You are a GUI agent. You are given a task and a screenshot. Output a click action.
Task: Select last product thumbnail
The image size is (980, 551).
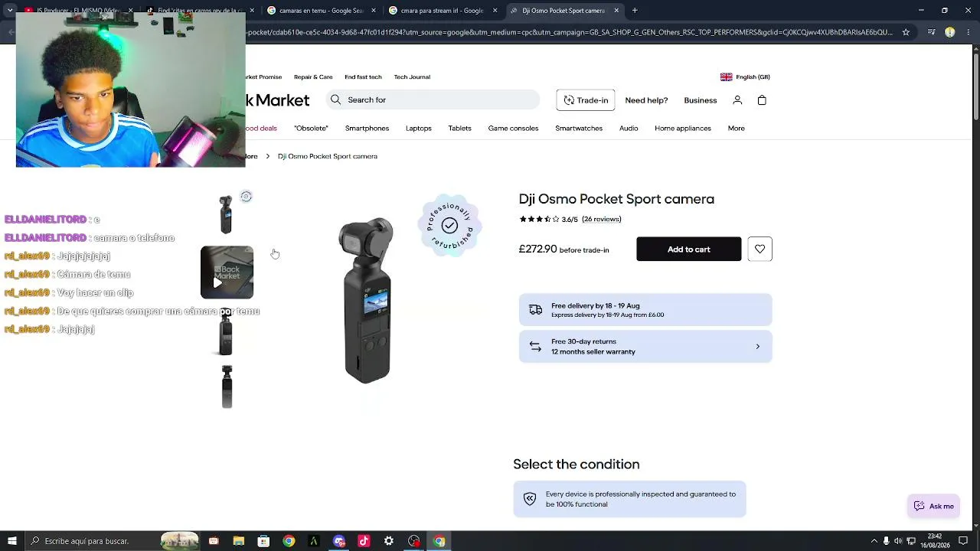coord(227,386)
